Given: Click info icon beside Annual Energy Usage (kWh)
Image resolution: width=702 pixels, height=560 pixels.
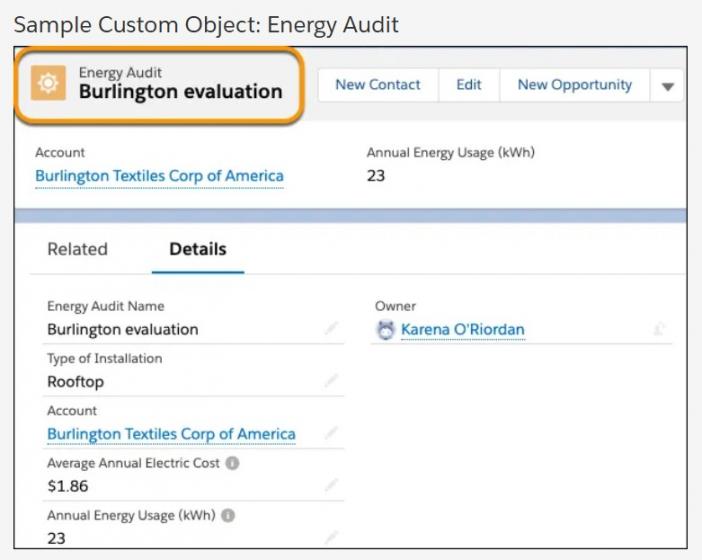Looking at the screenshot, I should click(228, 515).
